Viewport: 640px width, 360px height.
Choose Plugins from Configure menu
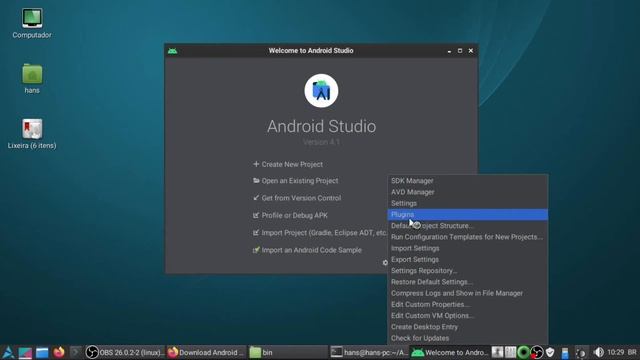coord(467,214)
